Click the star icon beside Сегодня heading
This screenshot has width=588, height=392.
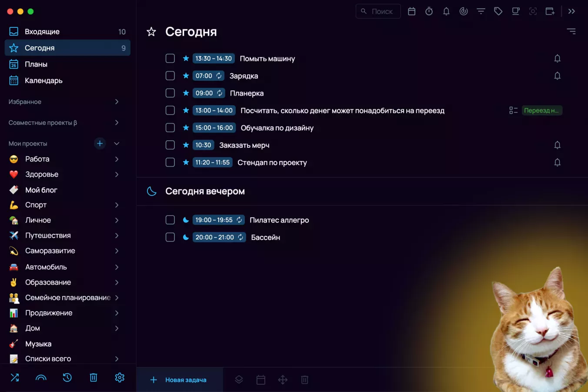(x=151, y=32)
